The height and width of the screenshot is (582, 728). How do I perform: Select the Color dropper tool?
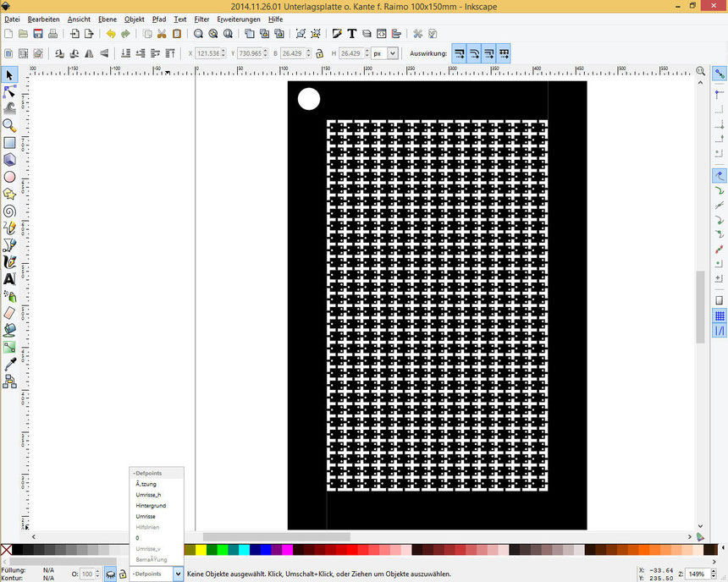pos(9,365)
